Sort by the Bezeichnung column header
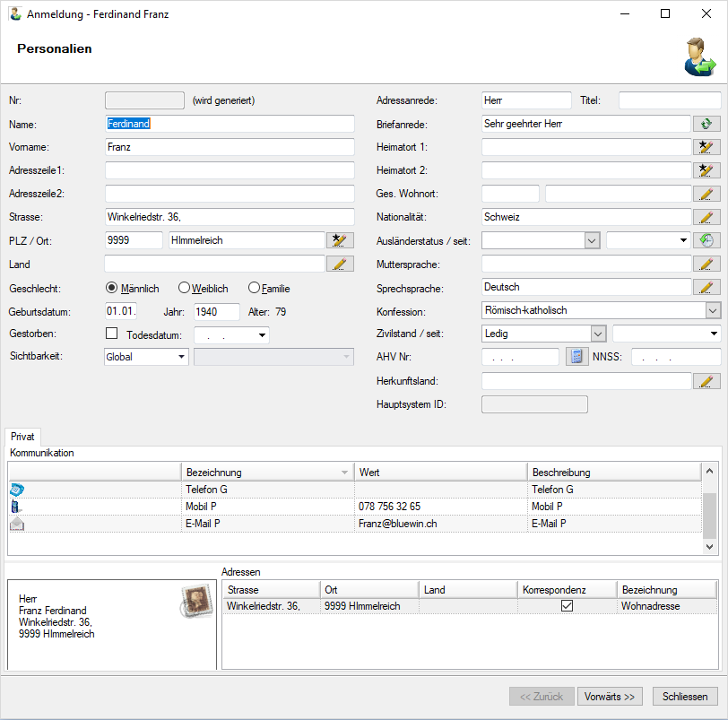 tap(266, 473)
